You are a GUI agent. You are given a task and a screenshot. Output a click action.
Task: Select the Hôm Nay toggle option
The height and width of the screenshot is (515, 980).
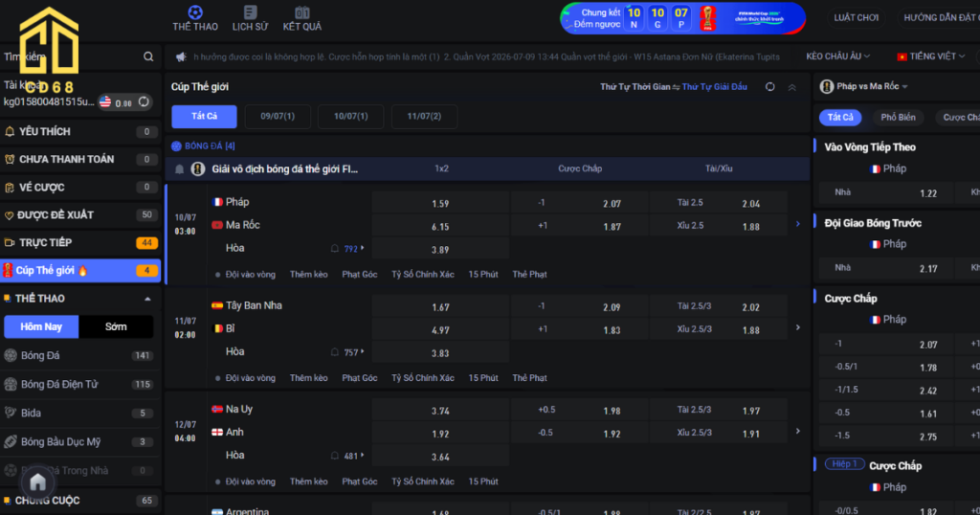point(41,326)
